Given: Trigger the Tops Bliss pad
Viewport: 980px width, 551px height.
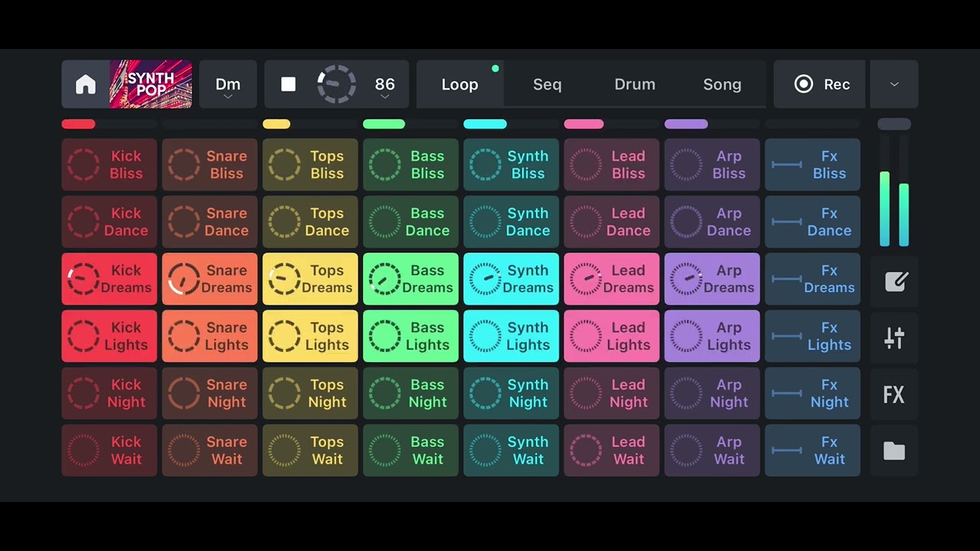Looking at the screenshot, I should tap(310, 165).
